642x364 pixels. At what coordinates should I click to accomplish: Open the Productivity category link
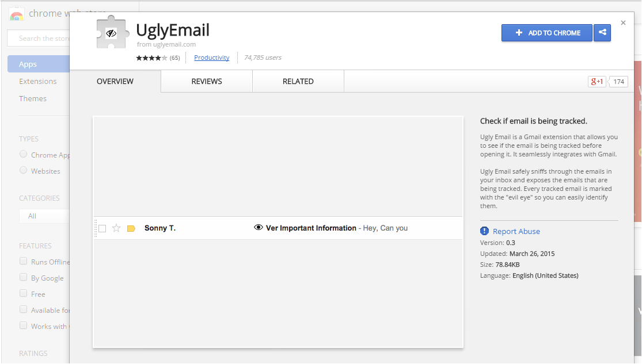(212, 58)
